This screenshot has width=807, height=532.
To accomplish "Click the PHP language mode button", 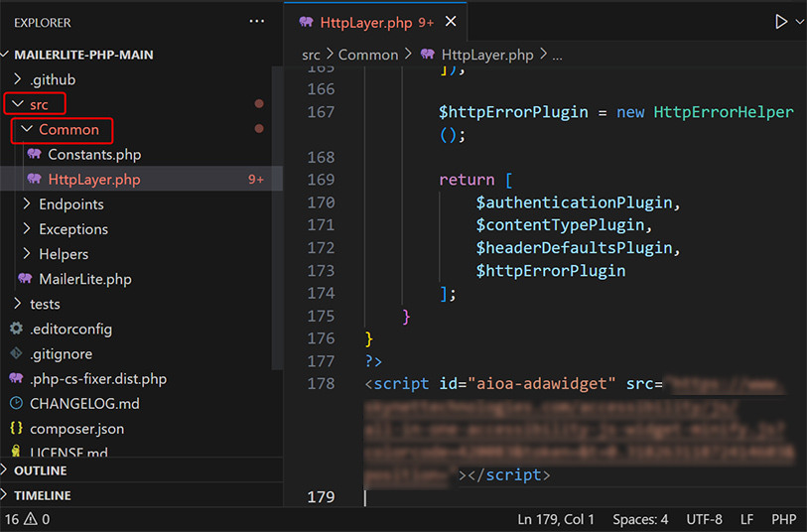I will (784, 519).
